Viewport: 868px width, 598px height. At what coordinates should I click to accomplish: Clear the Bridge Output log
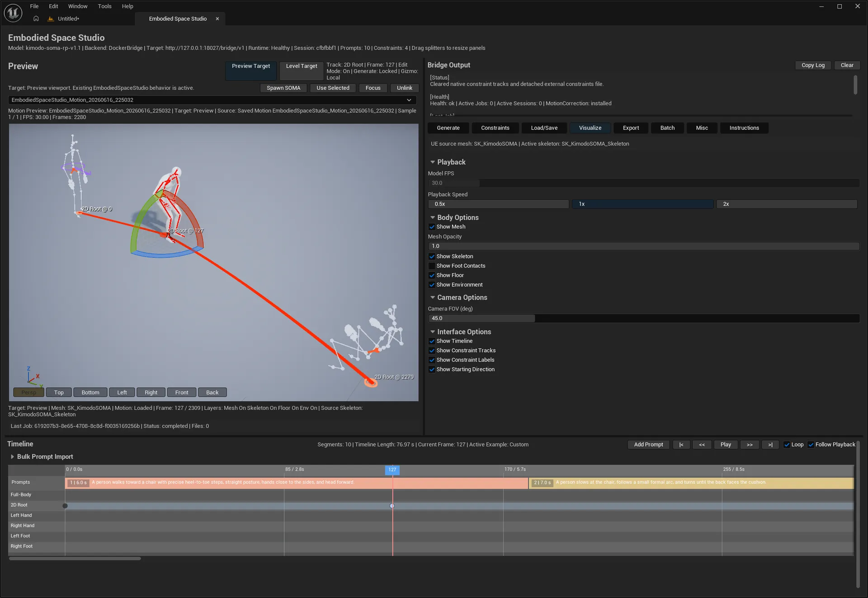(847, 65)
